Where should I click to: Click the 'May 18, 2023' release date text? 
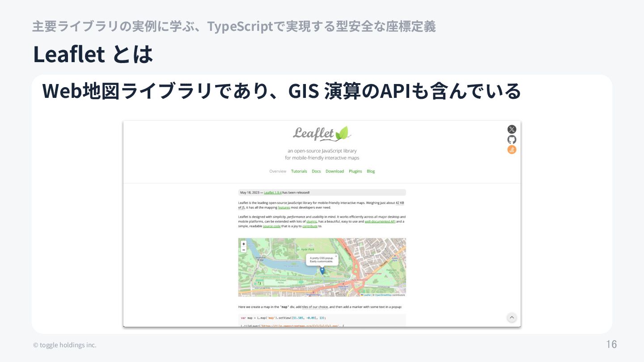(249, 193)
